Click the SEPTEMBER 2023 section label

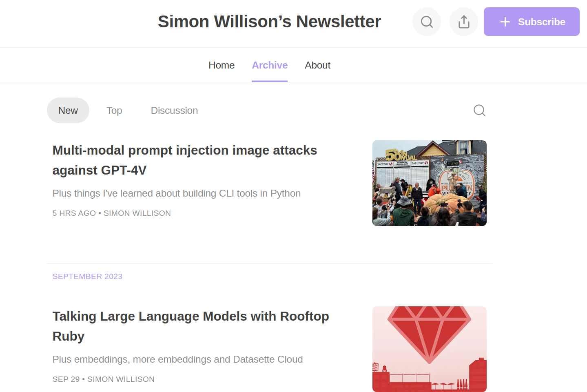(87, 276)
